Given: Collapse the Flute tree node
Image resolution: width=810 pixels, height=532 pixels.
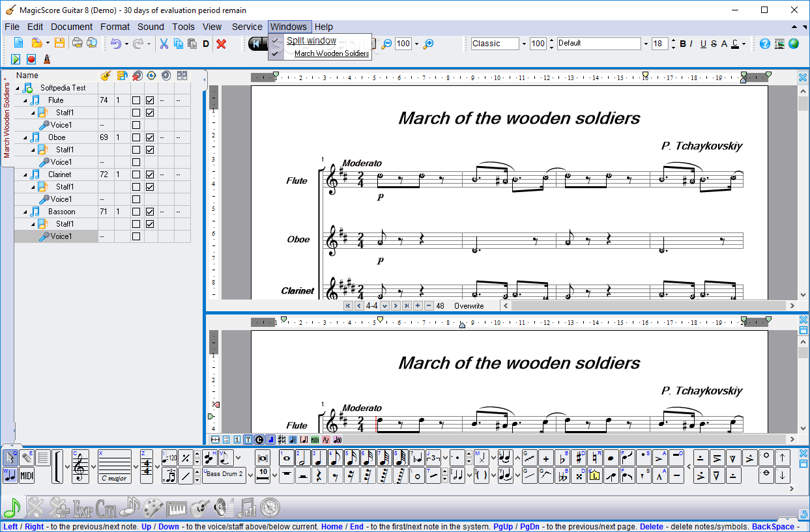Looking at the screenshot, I should click(x=25, y=101).
